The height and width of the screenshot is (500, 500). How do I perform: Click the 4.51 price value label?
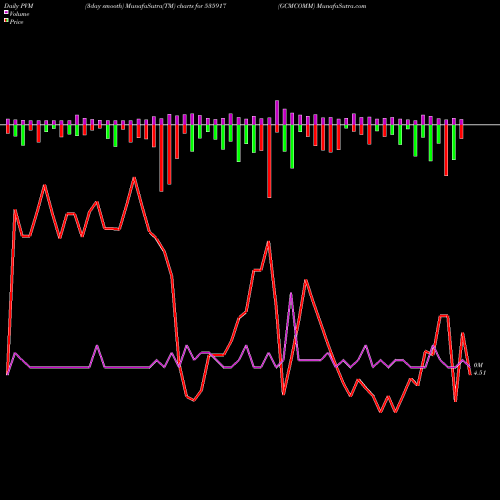click(x=480, y=373)
